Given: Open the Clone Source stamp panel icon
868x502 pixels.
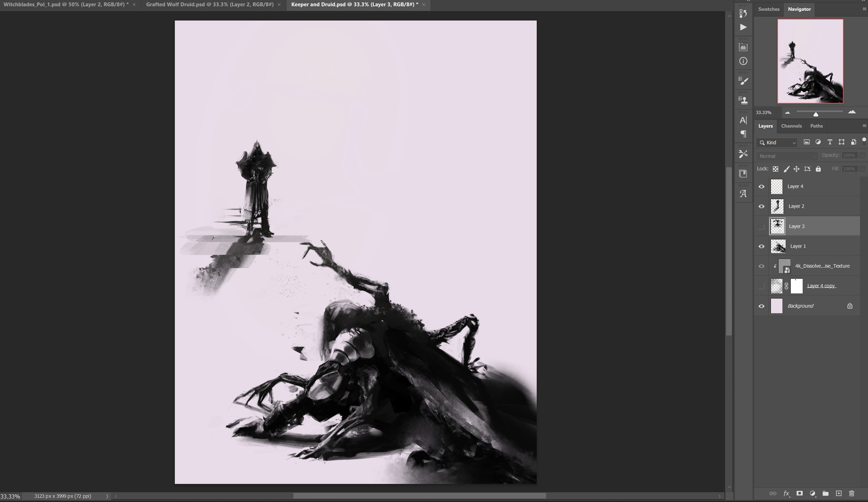Looking at the screenshot, I should [x=743, y=100].
